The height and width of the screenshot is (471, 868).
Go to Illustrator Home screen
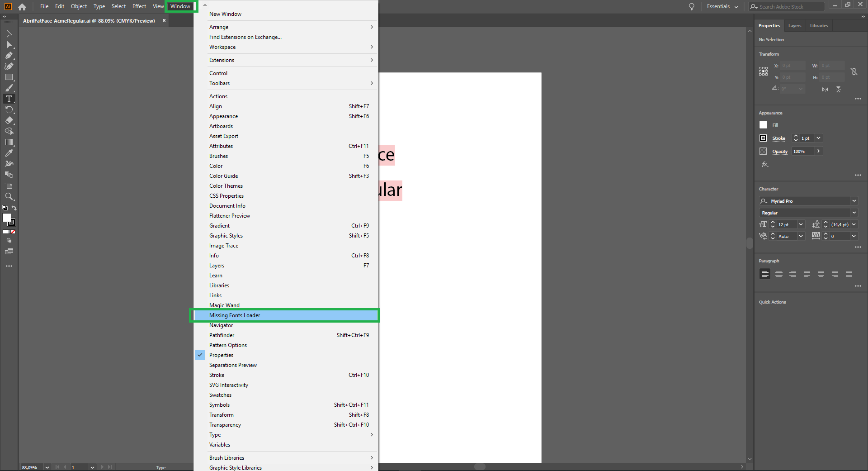click(22, 7)
